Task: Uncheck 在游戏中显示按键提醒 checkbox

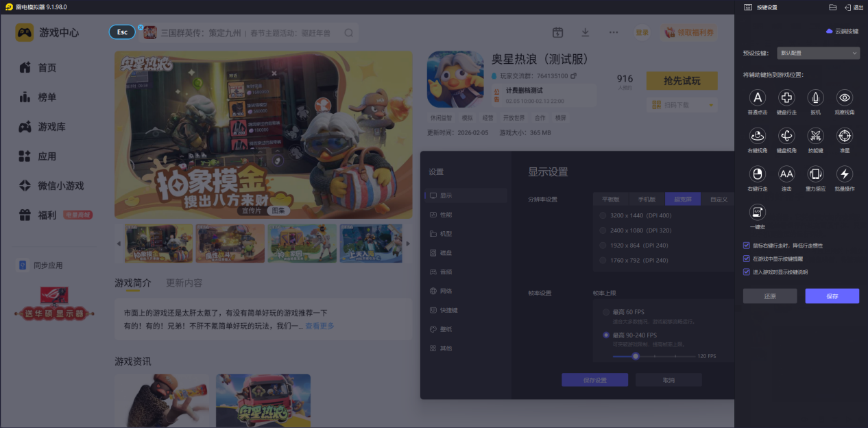Action: coord(747,259)
